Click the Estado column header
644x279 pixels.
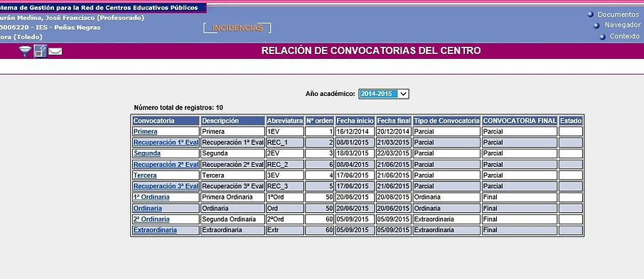[571, 121]
